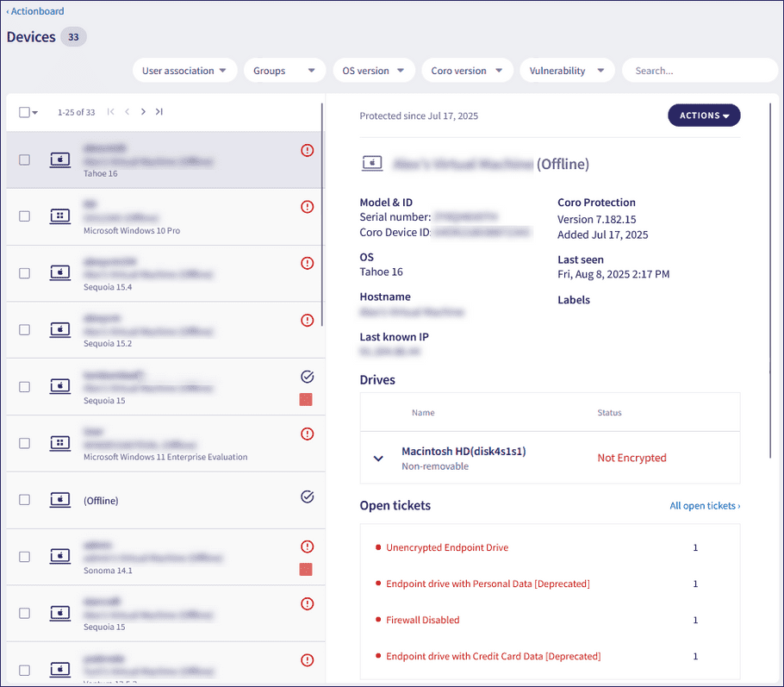Tick the checkbox for the Tahoe 16 device
The image size is (784, 687).
(x=24, y=159)
